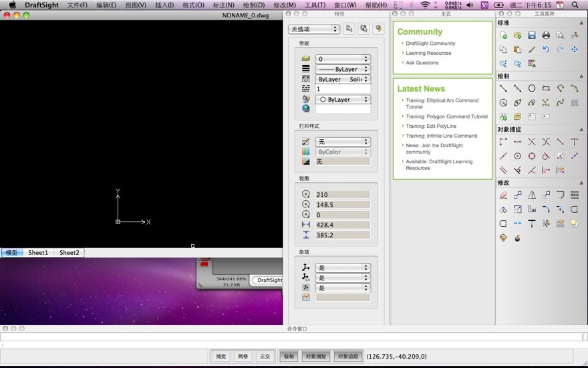Select the Eraser delete tool in 修改
588x368 pixels.
504,195
